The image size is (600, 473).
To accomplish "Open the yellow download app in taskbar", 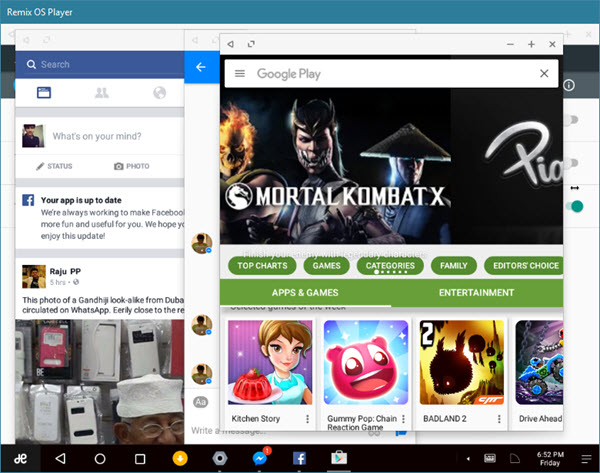I will tap(180, 458).
